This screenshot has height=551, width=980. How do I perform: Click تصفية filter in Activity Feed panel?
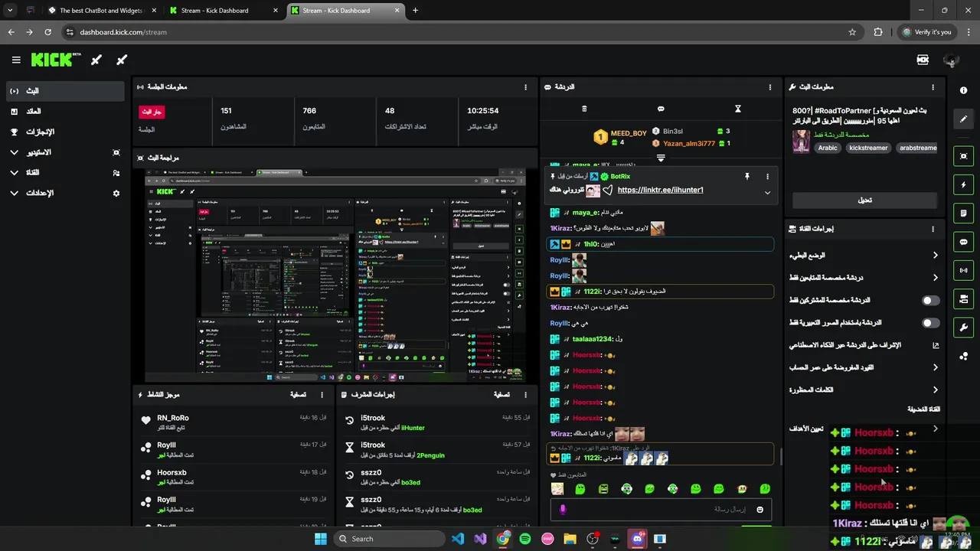[298, 395]
